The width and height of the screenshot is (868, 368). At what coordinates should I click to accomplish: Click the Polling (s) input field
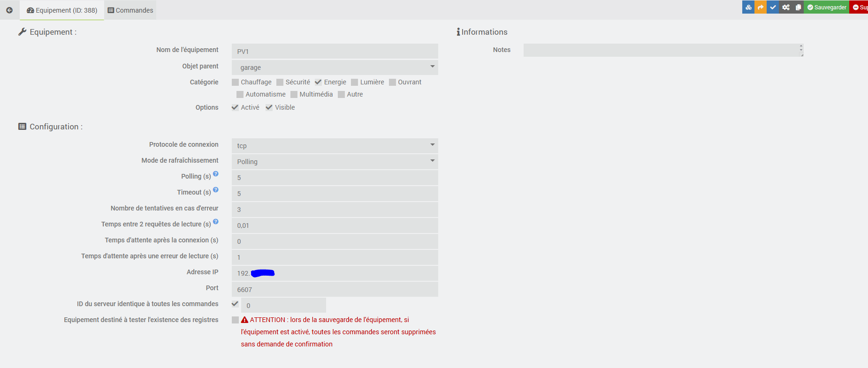(335, 178)
